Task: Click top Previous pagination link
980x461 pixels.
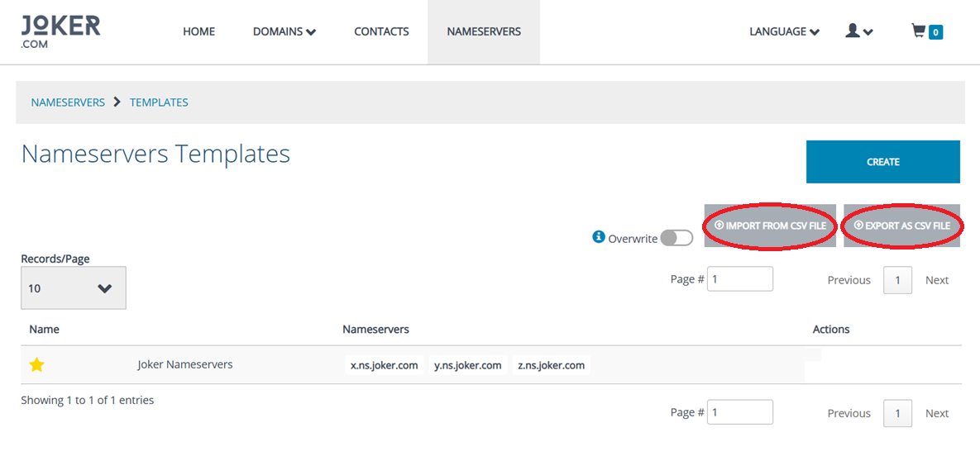Action: click(849, 280)
